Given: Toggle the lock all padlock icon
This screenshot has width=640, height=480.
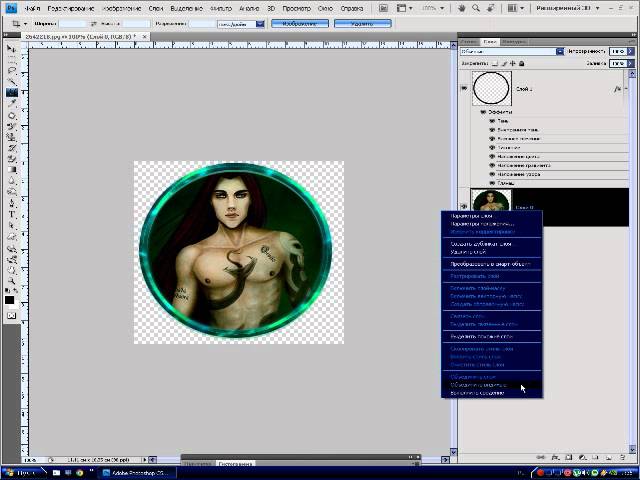Looking at the screenshot, I should [522, 63].
